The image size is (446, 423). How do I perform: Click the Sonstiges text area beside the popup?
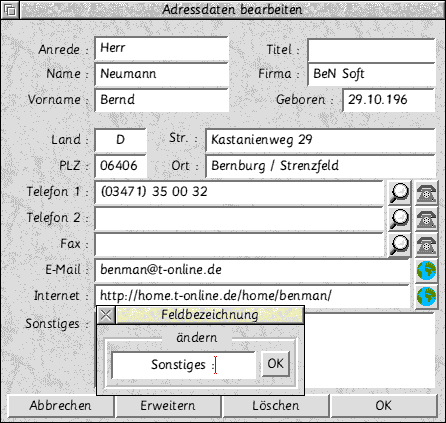point(370,351)
